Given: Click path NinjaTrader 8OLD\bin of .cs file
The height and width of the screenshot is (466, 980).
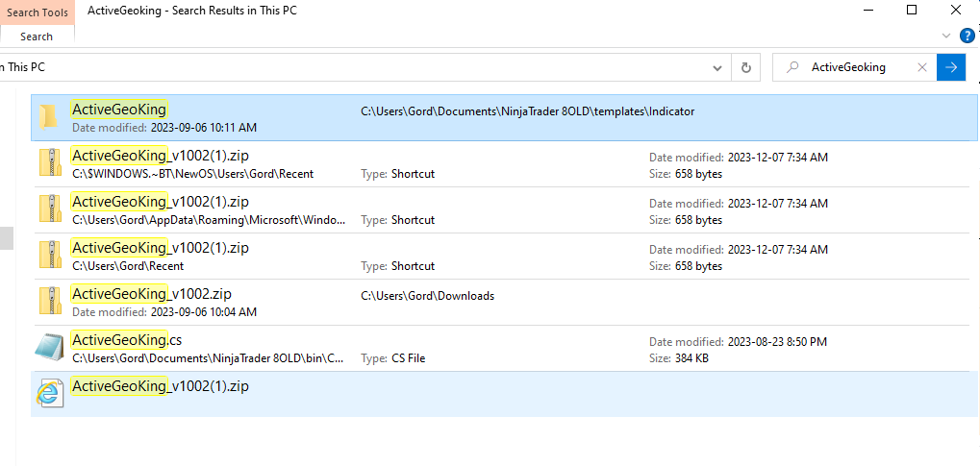Looking at the screenshot, I should click(x=208, y=358).
